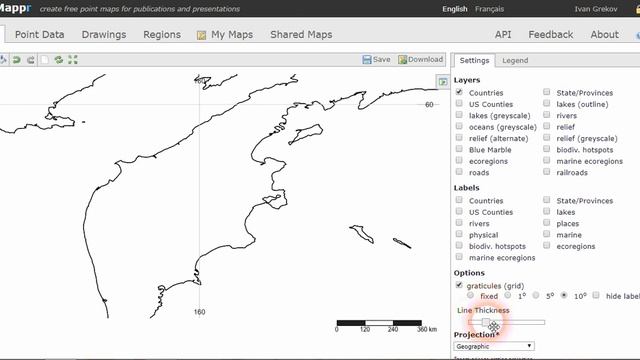Switch to the Legend tab
The width and height of the screenshot is (640, 360).
(x=515, y=60)
